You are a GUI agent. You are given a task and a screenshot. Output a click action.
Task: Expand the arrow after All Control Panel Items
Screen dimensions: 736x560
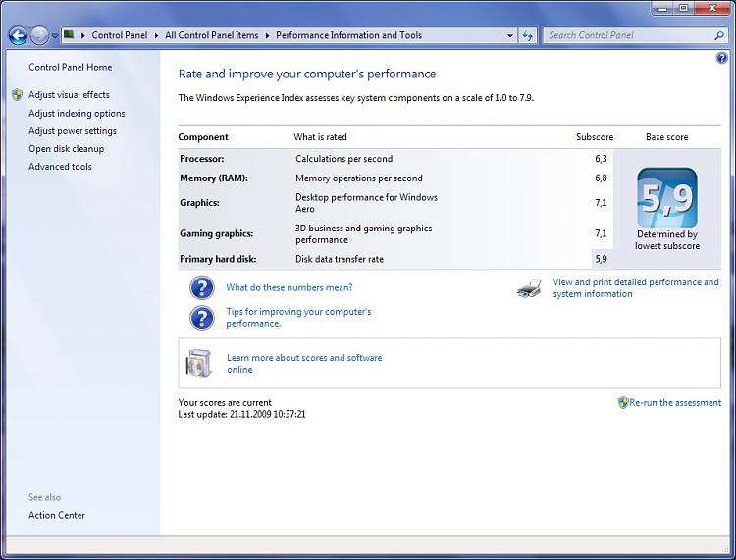pyautogui.click(x=267, y=35)
